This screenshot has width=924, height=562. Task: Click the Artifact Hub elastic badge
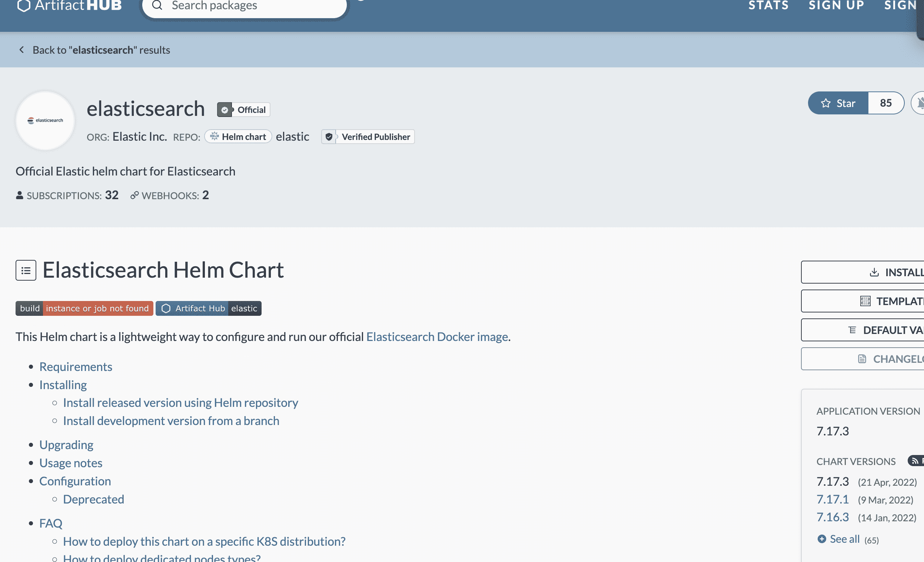[209, 308]
